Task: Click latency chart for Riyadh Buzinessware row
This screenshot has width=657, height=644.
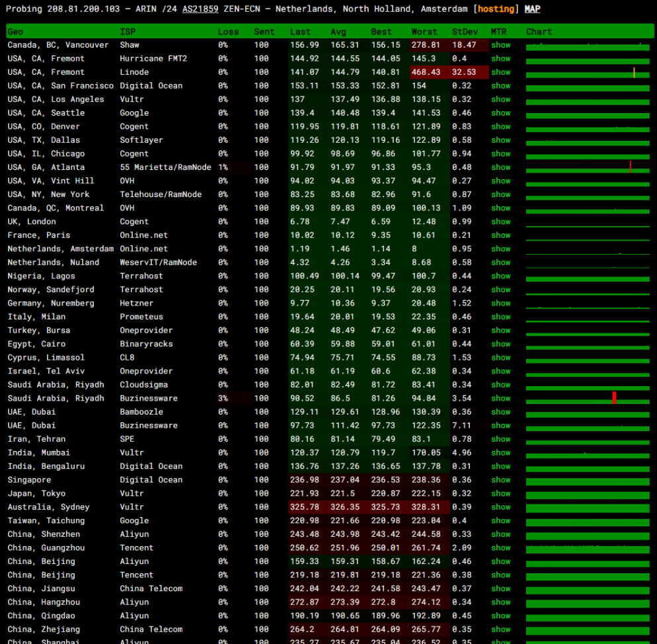Action: 588,398
